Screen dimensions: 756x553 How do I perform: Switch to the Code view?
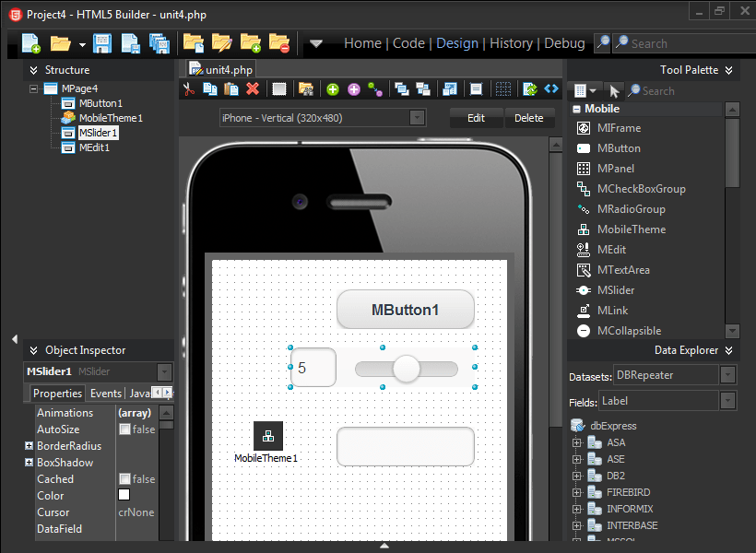pyautogui.click(x=408, y=43)
